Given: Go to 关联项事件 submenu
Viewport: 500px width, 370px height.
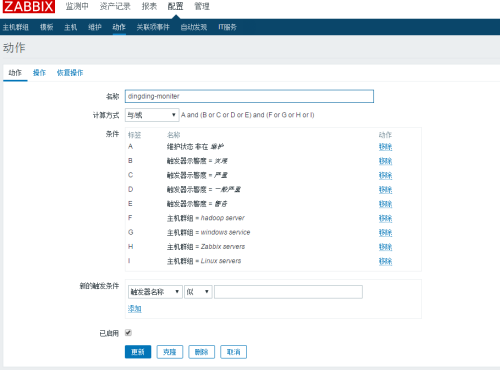Looking at the screenshot, I should [153, 27].
